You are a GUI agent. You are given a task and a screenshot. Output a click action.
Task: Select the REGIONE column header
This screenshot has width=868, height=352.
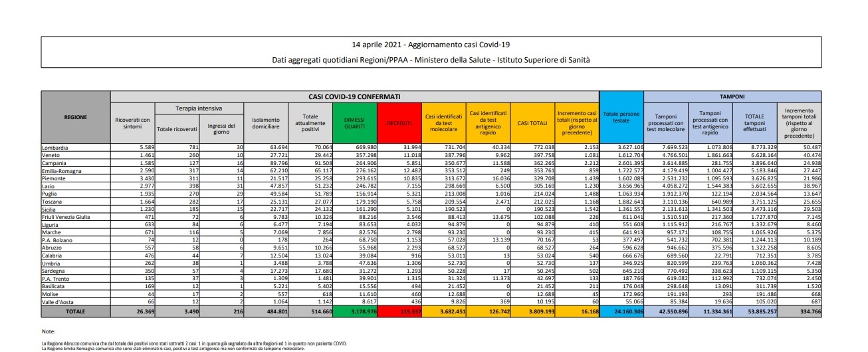[76, 117]
